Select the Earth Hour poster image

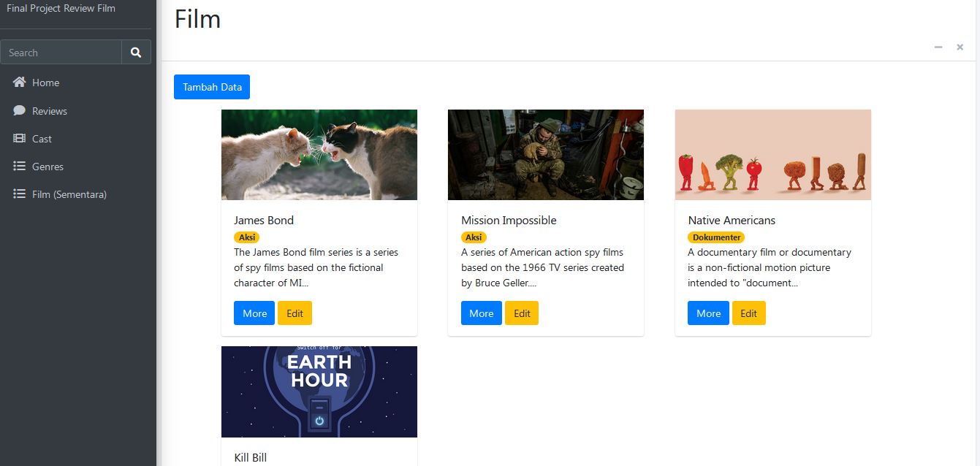tap(319, 391)
